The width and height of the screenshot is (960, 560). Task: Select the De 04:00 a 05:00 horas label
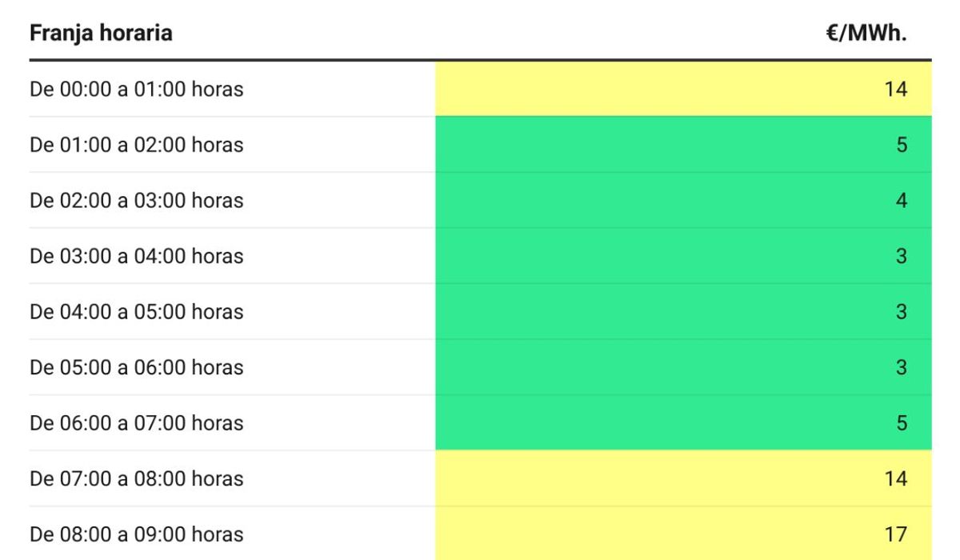click(x=137, y=311)
